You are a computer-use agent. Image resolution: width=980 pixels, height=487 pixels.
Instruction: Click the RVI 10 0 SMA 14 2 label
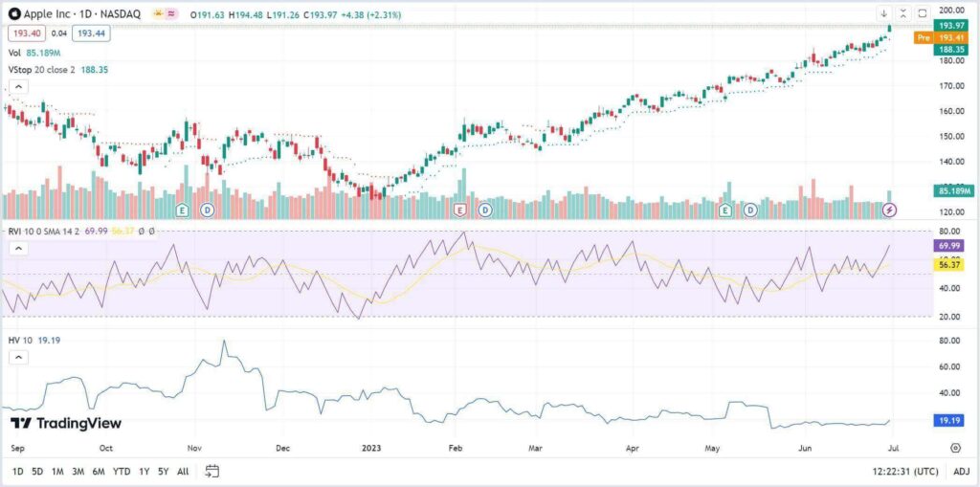(44, 232)
